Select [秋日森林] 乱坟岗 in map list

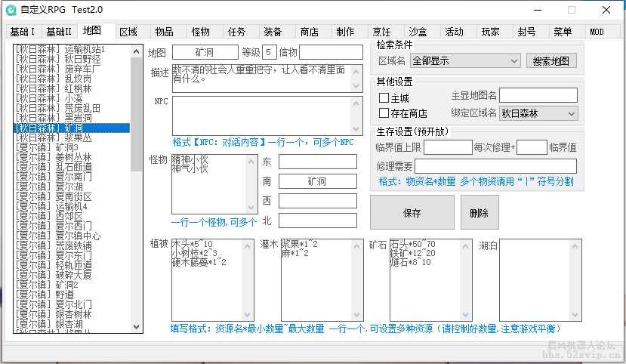coord(72,79)
